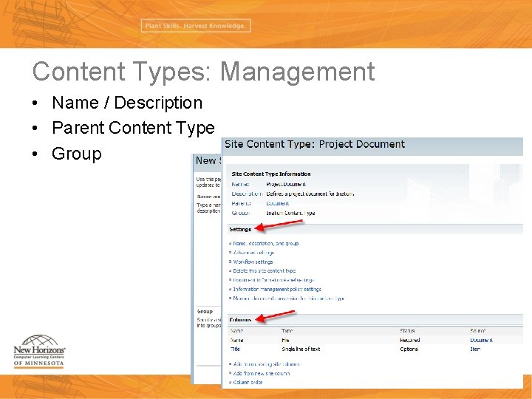Click the 'Item' source link in Title row
The height and width of the screenshot is (399, 532).
tap(475, 349)
